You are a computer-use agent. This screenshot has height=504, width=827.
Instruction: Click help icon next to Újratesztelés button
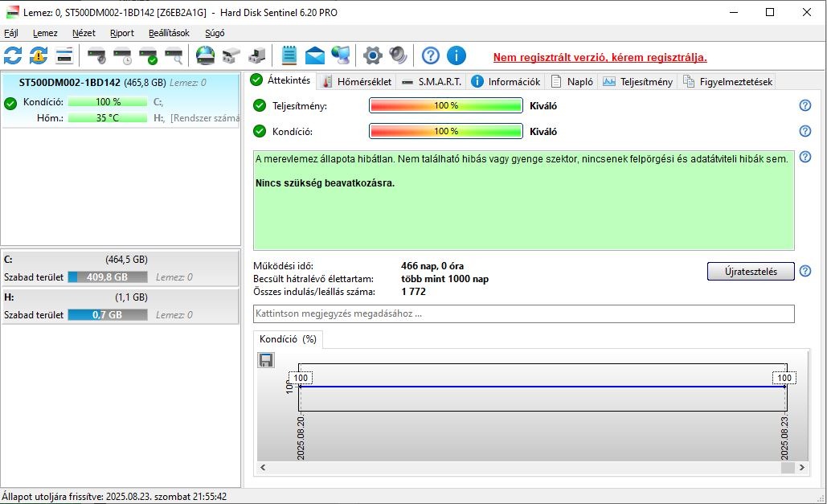tap(804, 271)
